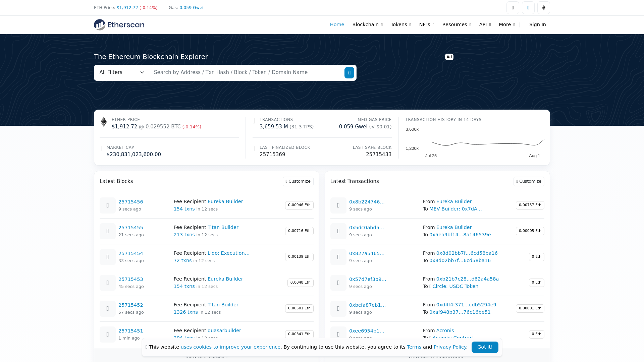
Task: Click the block icon beside 25715452
Action: pos(108,309)
